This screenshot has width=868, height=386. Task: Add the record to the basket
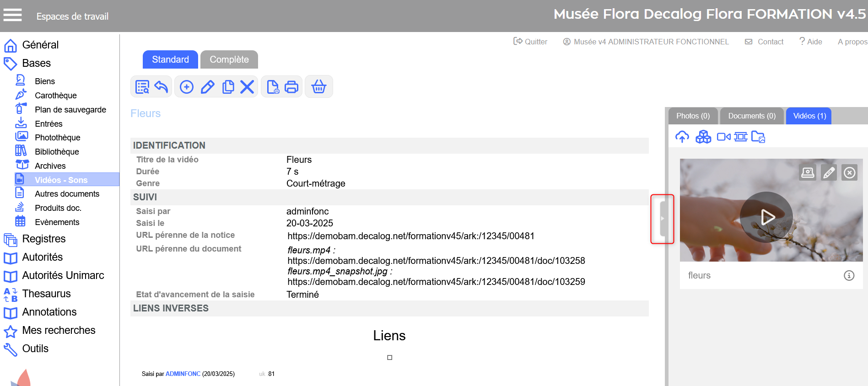[319, 87]
